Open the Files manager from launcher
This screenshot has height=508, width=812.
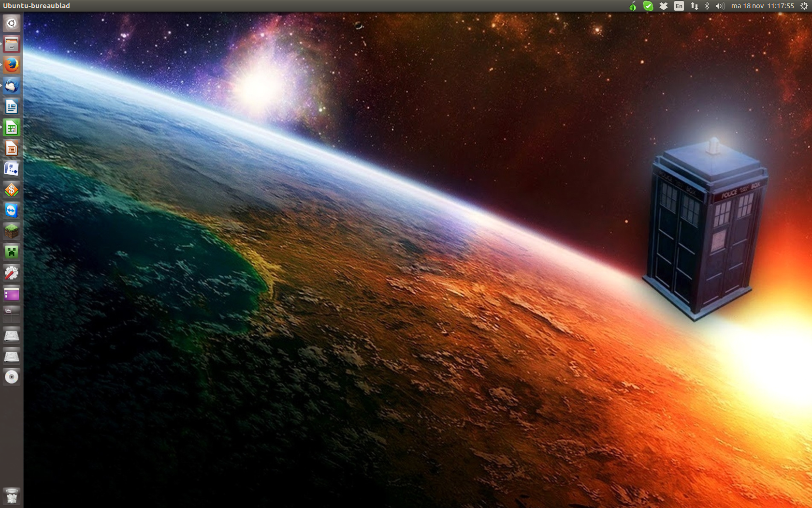click(12, 44)
